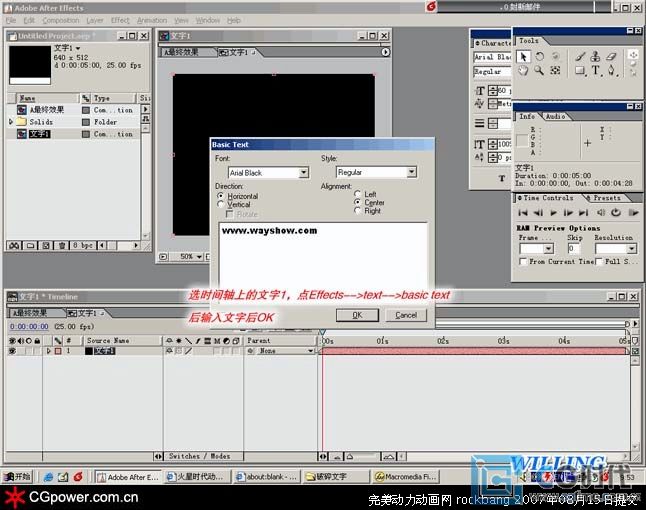This screenshot has width=646, height=510.
Task: Switch to the Audio tab
Action: point(555,117)
